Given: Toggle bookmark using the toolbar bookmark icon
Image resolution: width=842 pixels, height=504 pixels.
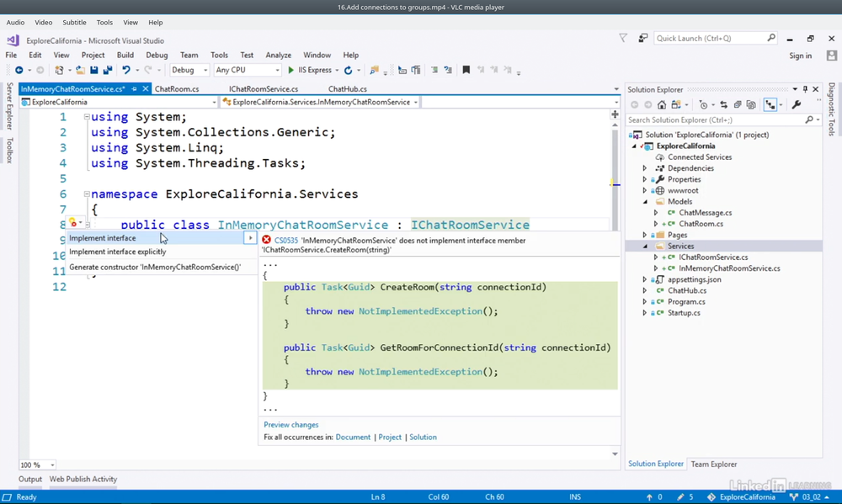Looking at the screenshot, I should [466, 71].
